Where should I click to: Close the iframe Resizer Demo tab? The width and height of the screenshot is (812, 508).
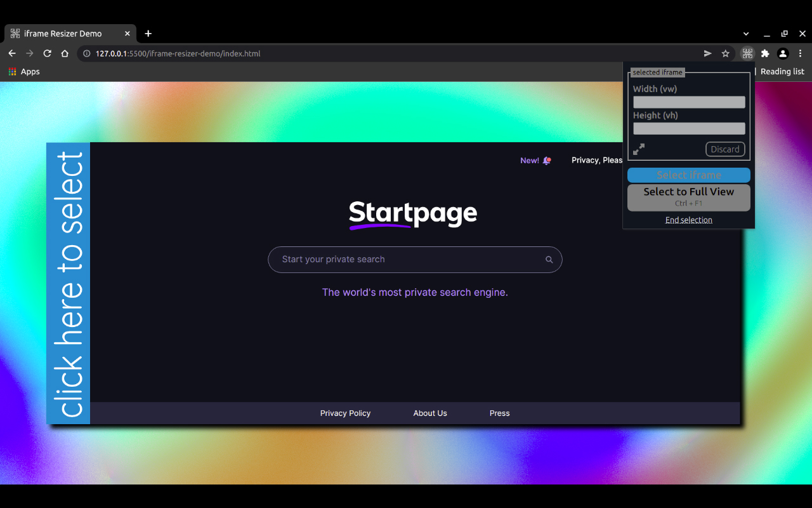(128, 34)
